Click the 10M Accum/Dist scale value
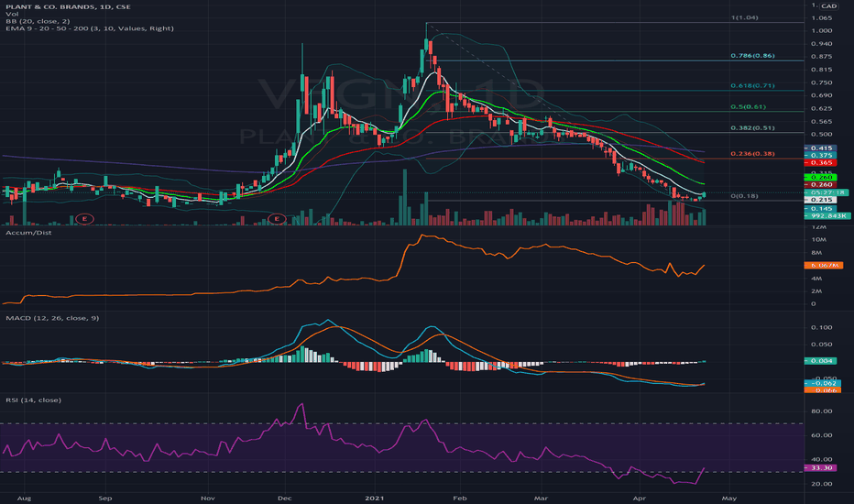This screenshot has width=854, height=504. coord(818,240)
